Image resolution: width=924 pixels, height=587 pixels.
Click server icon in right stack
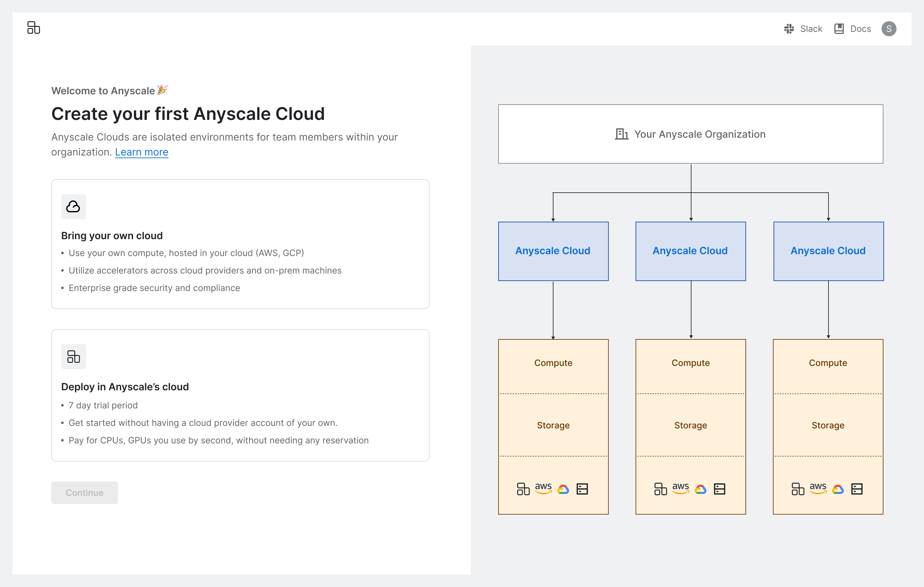coord(857,489)
